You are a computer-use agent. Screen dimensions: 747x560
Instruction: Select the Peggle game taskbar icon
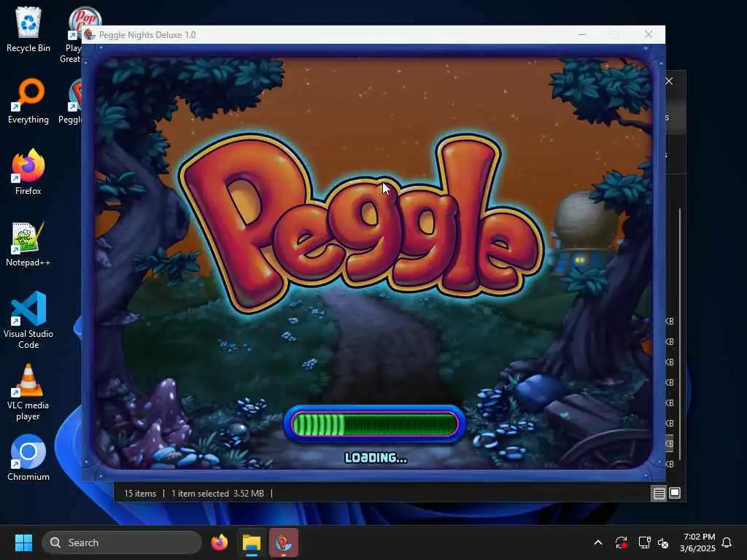coord(284,542)
